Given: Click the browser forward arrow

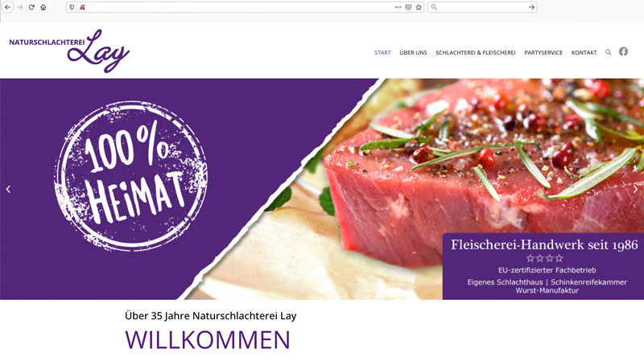Looking at the screenshot, I should 19,7.
